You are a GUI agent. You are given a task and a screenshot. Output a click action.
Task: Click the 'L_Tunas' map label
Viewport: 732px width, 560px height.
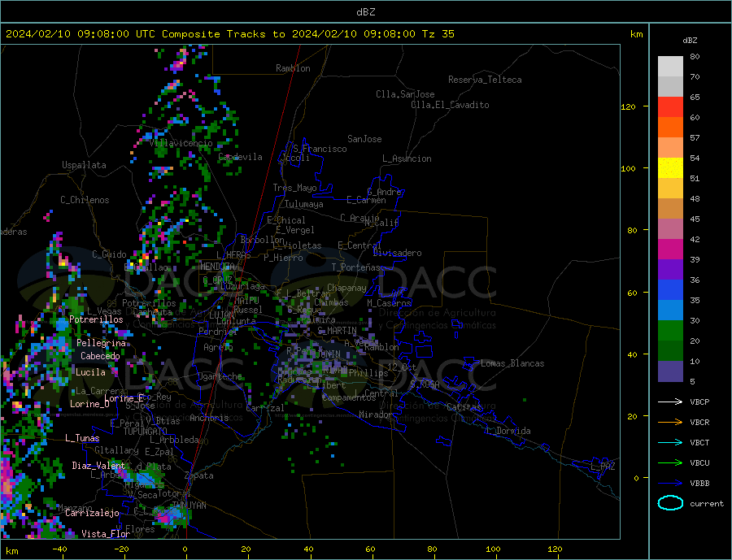coord(82,438)
